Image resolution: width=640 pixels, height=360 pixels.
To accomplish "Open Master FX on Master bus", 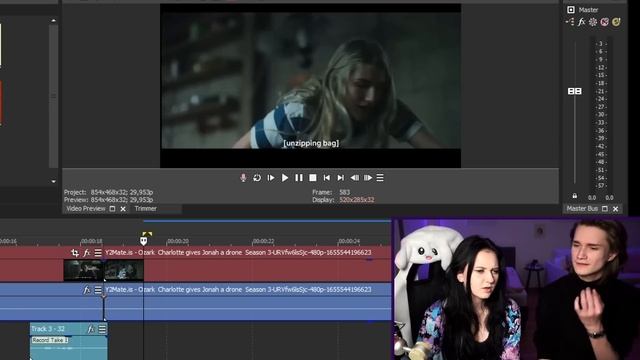I will pos(581,22).
